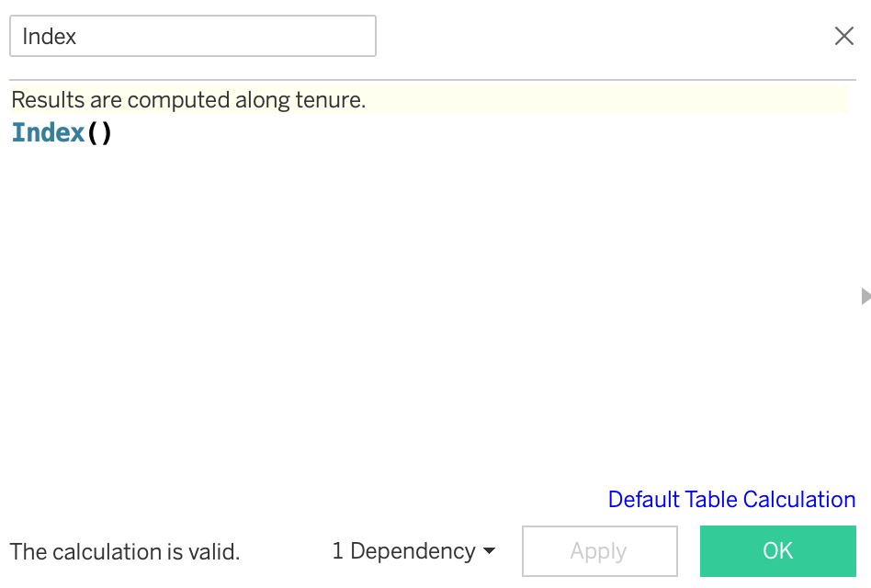Image resolution: width=871 pixels, height=588 pixels.
Task: Expand the function list side arrow
Action: [x=865, y=296]
